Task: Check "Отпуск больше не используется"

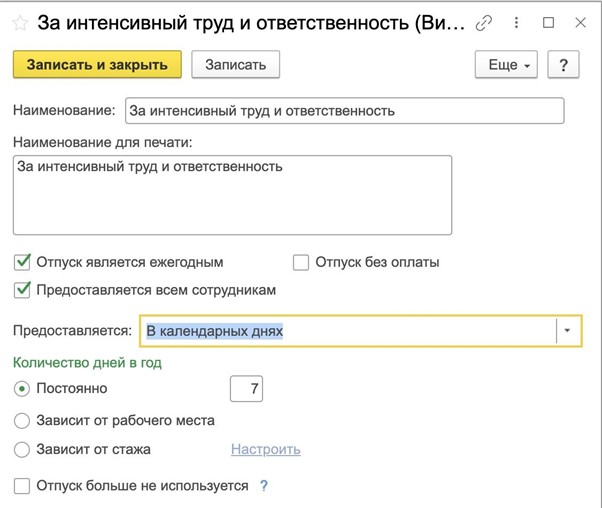Action: (23, 486)
